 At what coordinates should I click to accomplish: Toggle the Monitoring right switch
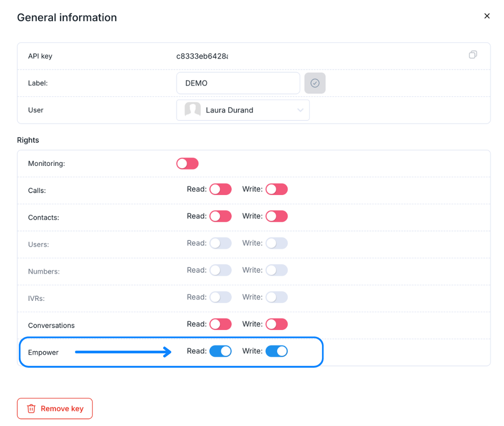coord(187,164)
